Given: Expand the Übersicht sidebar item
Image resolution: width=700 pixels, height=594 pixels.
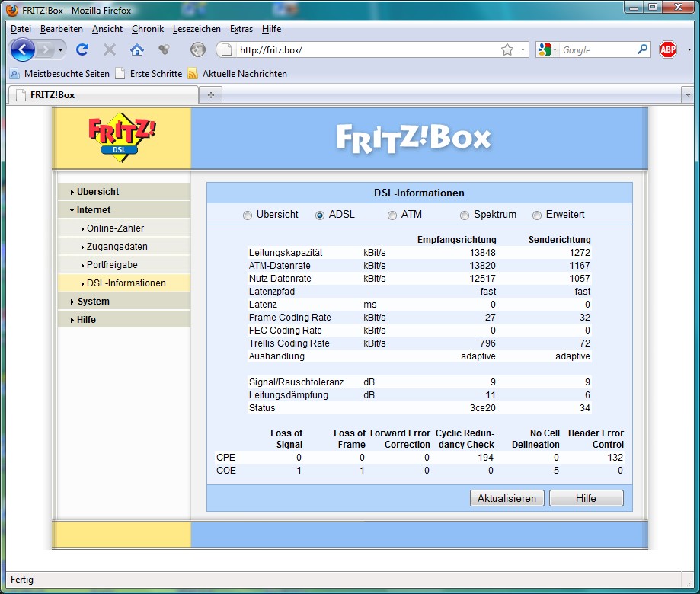Looking at the screenshot, I should coord(124,191).
